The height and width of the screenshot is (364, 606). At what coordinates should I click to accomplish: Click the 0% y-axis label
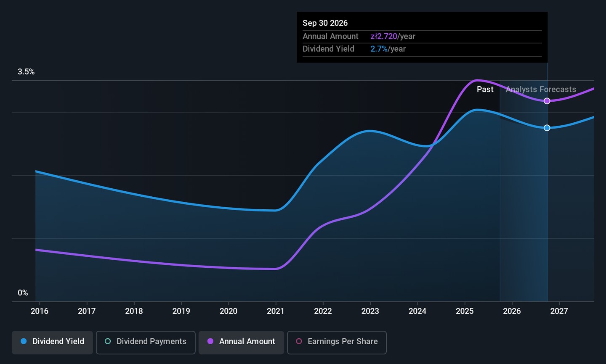23,293
